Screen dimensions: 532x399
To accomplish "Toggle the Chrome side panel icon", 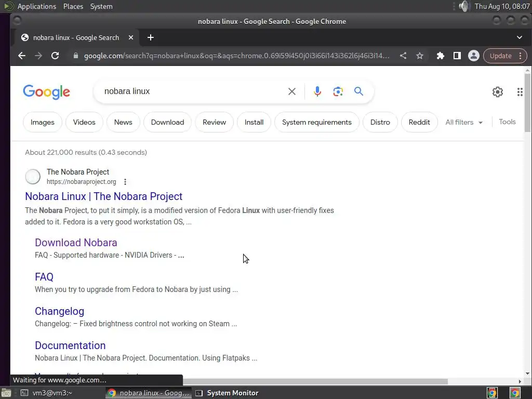I will tap(457, 56).
